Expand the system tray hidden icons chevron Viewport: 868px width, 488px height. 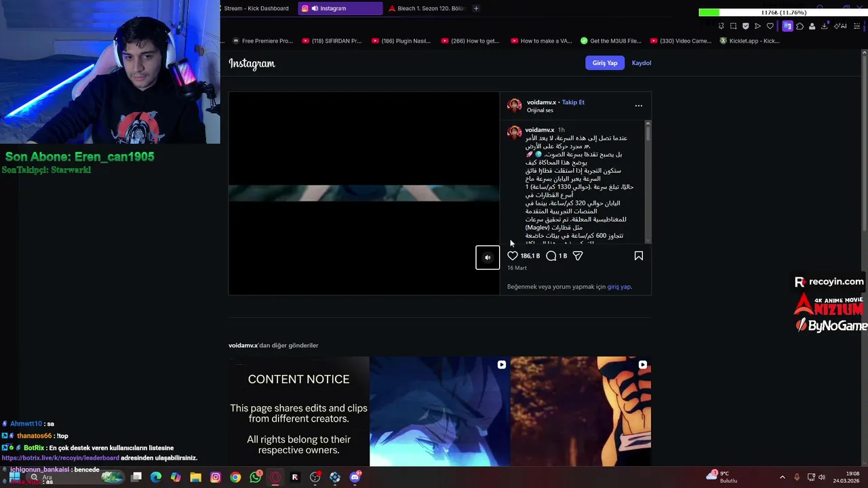pyautogui.click(x=782, y=477)
